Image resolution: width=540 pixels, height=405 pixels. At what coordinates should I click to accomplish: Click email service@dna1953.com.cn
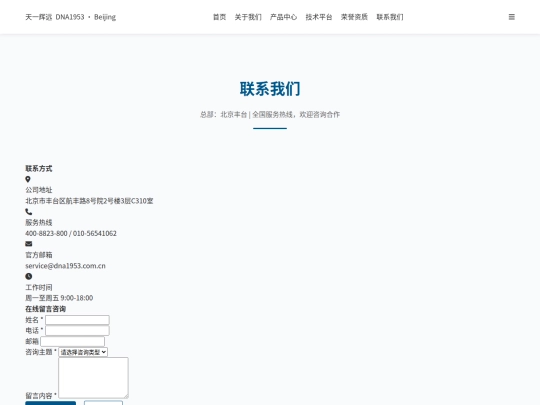[x=65, y=266]
